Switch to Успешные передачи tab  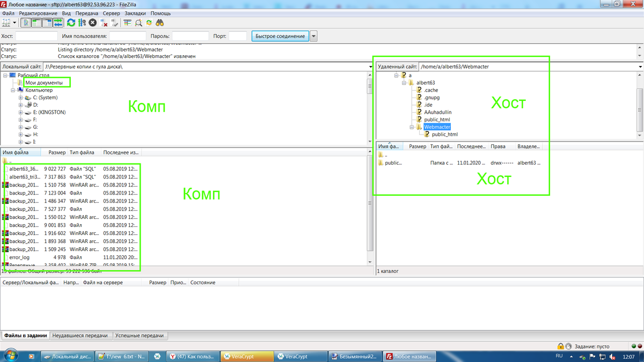(140, 335)
